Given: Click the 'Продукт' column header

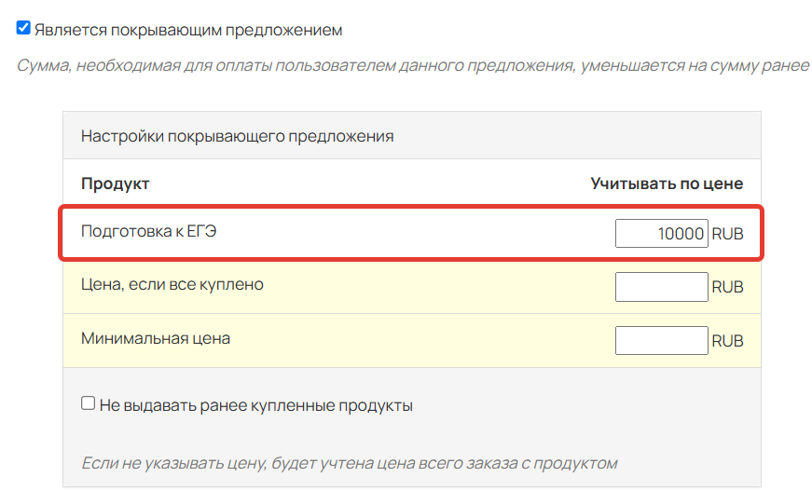Looking at the screenshot, I should click(115, 184).
